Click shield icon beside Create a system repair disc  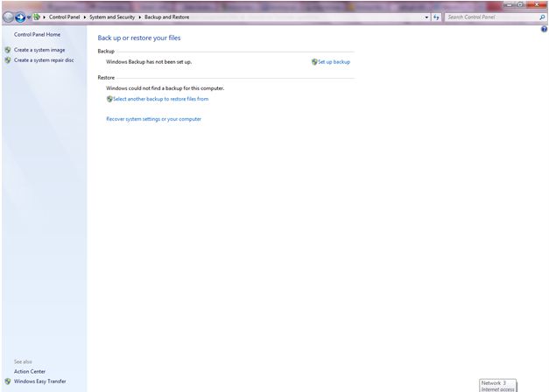pos(8,60)
